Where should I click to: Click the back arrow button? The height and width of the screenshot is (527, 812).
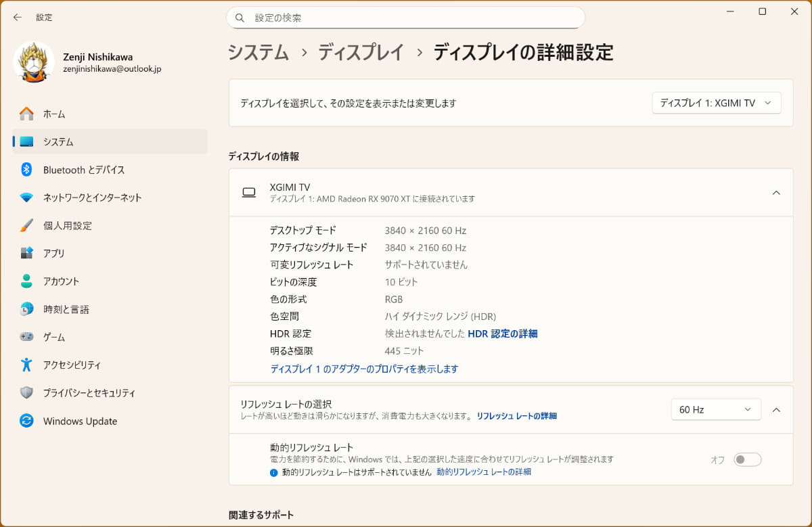point(18,18)
